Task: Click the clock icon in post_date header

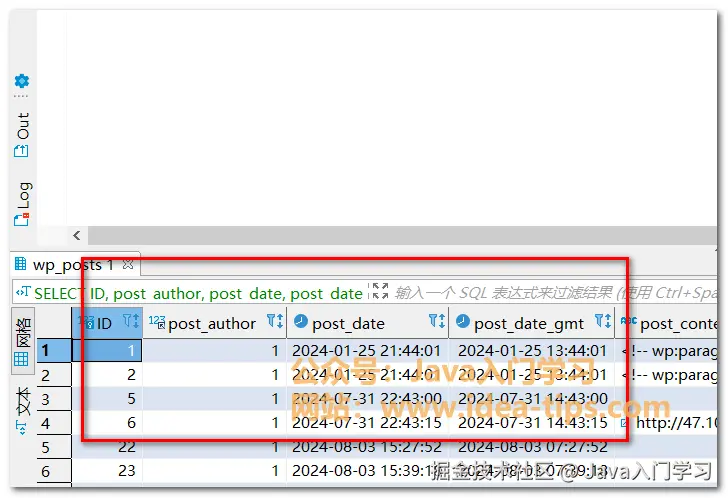Action: (301, 321)
